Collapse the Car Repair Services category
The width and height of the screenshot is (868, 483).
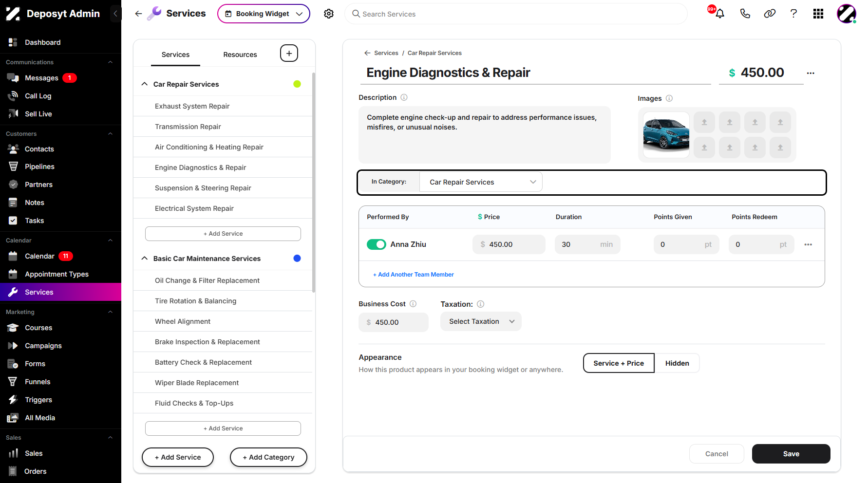click(x=145, y=84)
